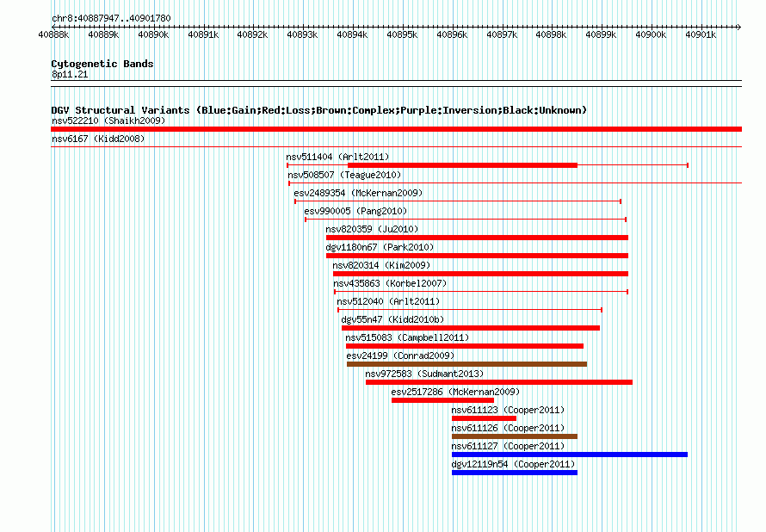Viewport: 766px width, 532px height.
Task: Select the esv990005 thin red interval line
Action: [466, 220]
